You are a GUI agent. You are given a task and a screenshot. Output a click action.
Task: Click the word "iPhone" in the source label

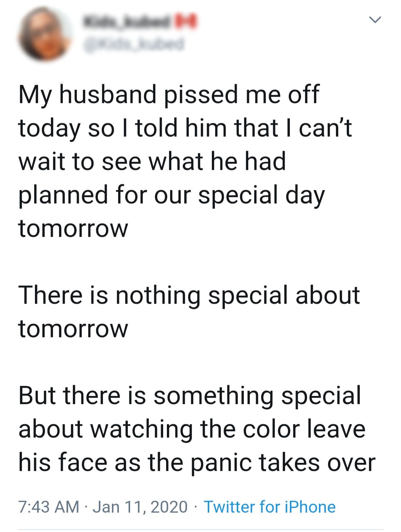pos(310,507)
